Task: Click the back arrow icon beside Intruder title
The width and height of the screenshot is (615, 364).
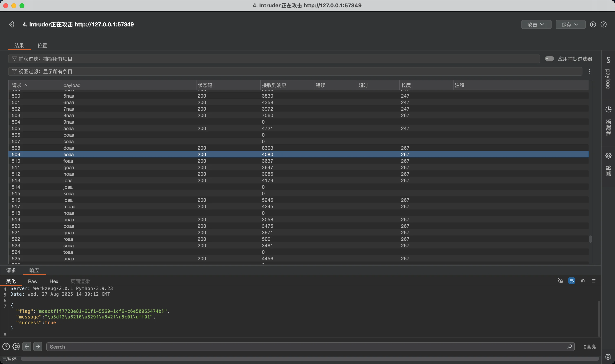Action: (12, 24)
